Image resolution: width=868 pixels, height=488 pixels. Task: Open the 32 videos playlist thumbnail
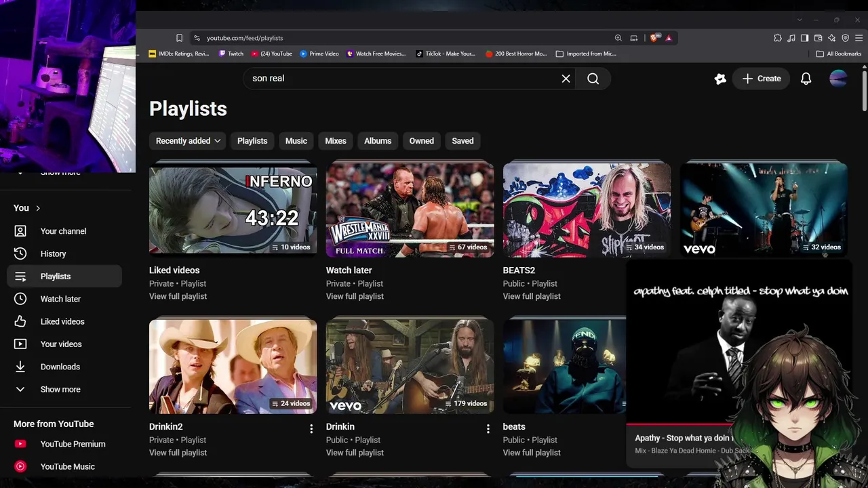pyautogui.click(x=764, y=210)
